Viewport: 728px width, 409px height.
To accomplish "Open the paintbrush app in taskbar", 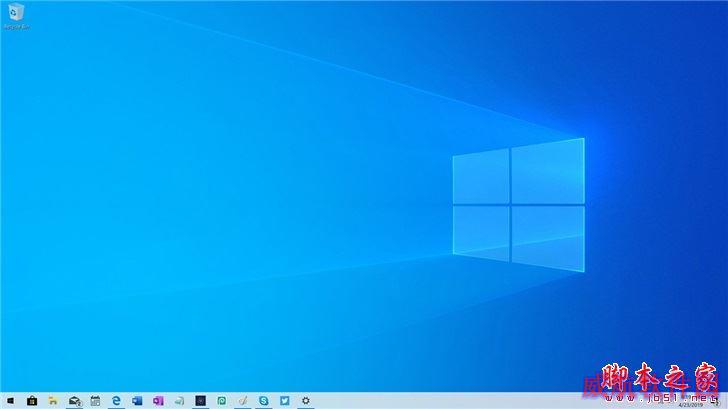I will click(243, 401).
